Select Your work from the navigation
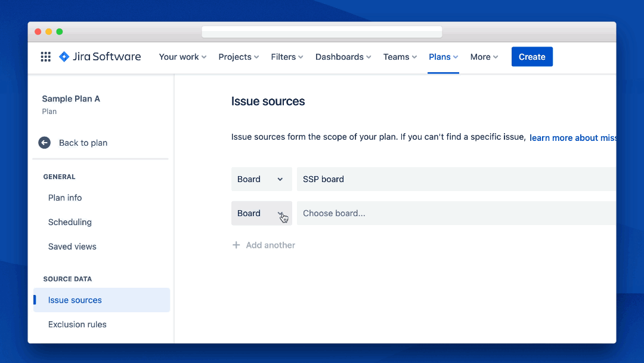This screenshot has height=363, width=644. point(182,57)
